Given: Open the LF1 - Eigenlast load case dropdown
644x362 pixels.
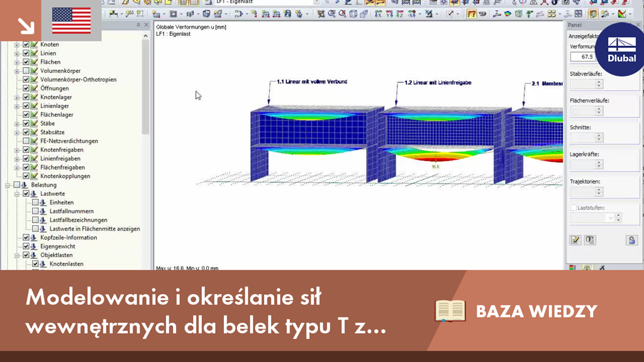Looking at the screenshot, I should pos(318,3).
